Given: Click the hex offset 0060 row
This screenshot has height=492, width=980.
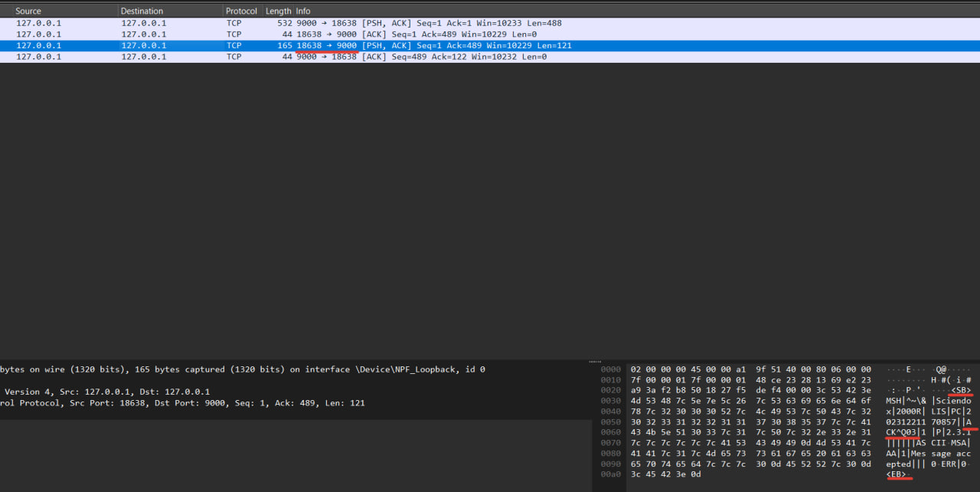Looking at the screenshot, I should 611,432.
